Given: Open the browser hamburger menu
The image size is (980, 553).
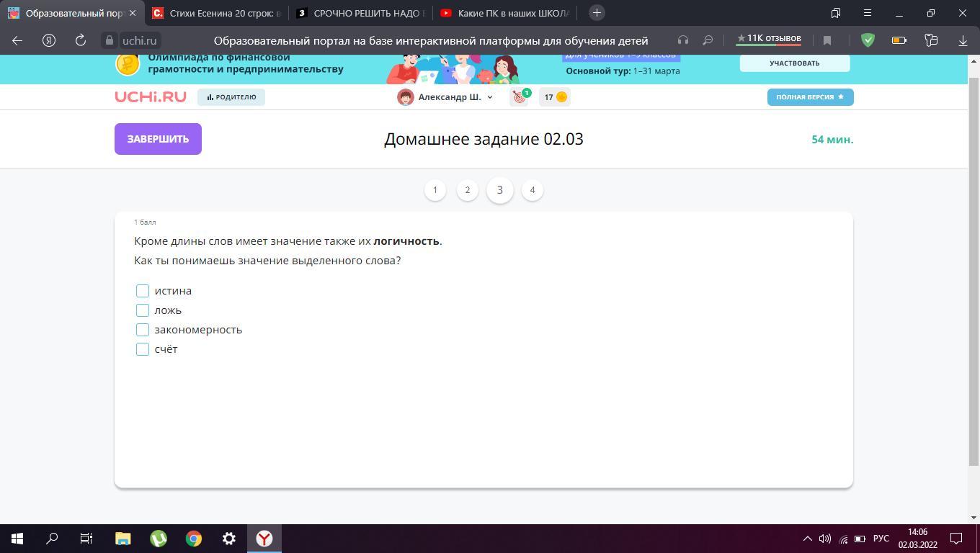Looking at the screenshot, I should pos(868,13).
